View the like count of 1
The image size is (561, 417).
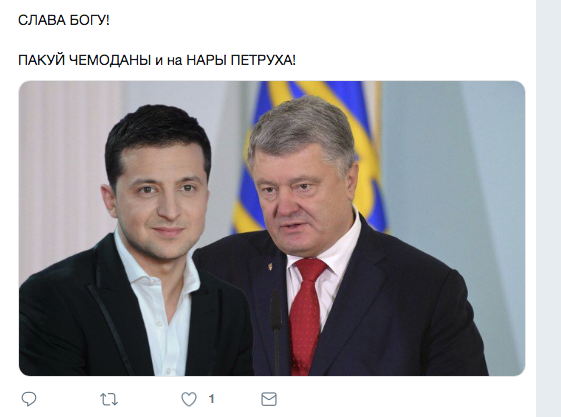point(212,399)
